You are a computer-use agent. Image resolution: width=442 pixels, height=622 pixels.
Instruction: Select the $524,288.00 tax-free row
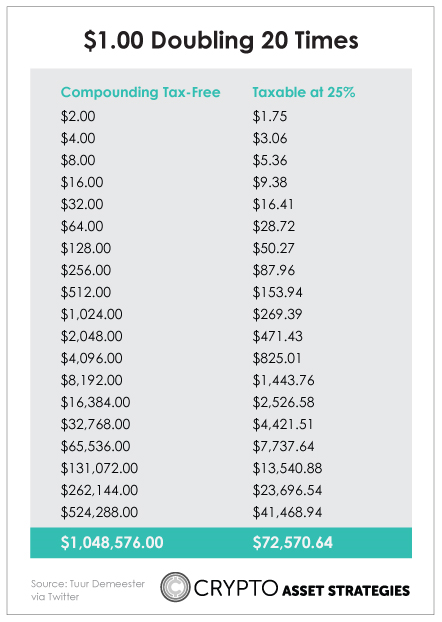click(x=99, y=512)
